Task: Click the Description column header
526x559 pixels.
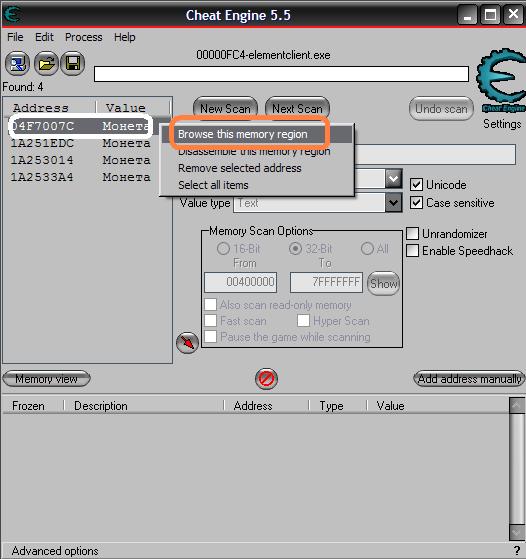Action: point(143,406)
